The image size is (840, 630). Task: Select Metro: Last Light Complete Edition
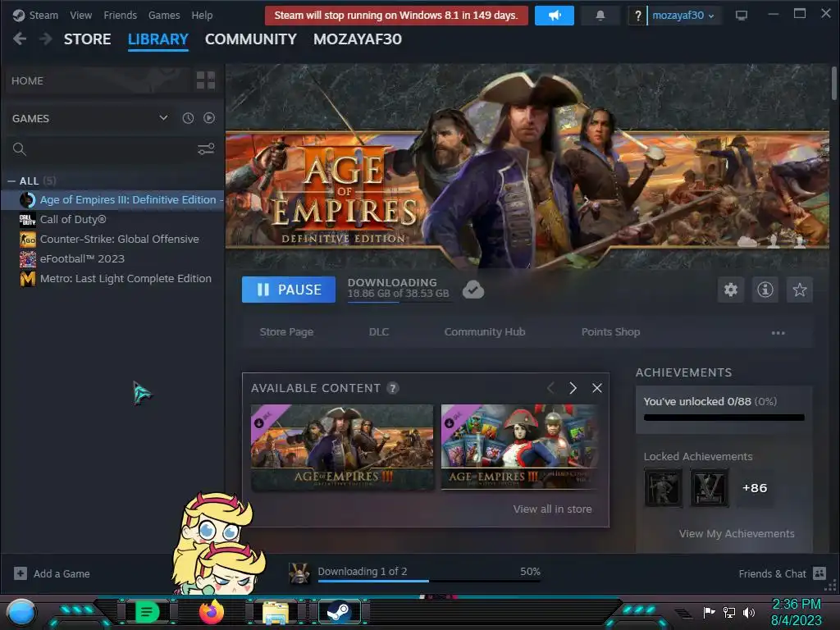click(112, 279)
